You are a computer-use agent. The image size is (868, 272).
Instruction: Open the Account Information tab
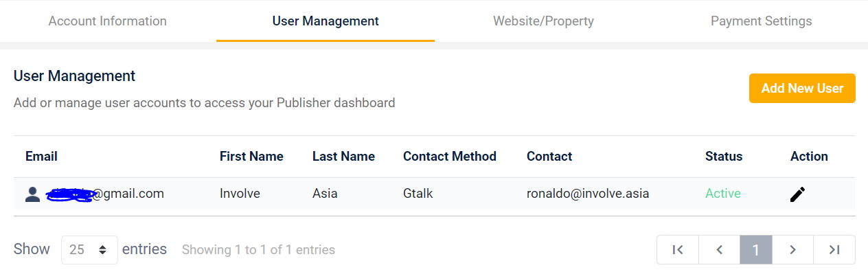coord(108,21)
